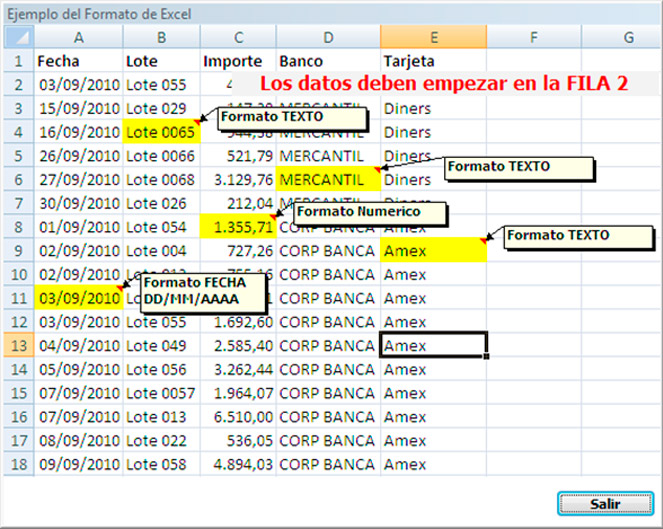Viewport: 663px width, 529px height.
Task: Click the Formato FECHA DD/MM/AAAA note
Action: [x=204, y=291]
